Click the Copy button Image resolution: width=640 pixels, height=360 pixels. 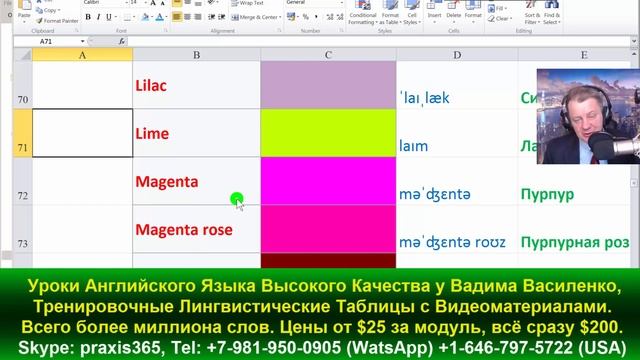coord(48,10)
